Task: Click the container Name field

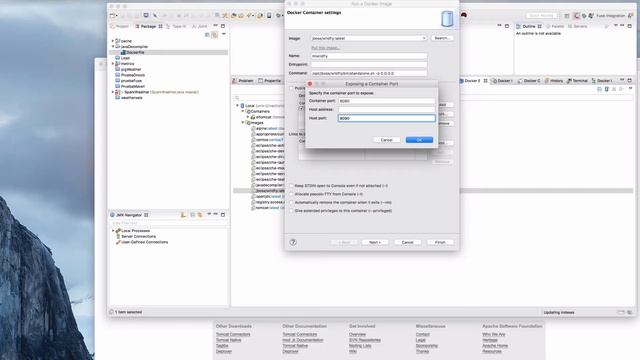Action: click(369, 56)
